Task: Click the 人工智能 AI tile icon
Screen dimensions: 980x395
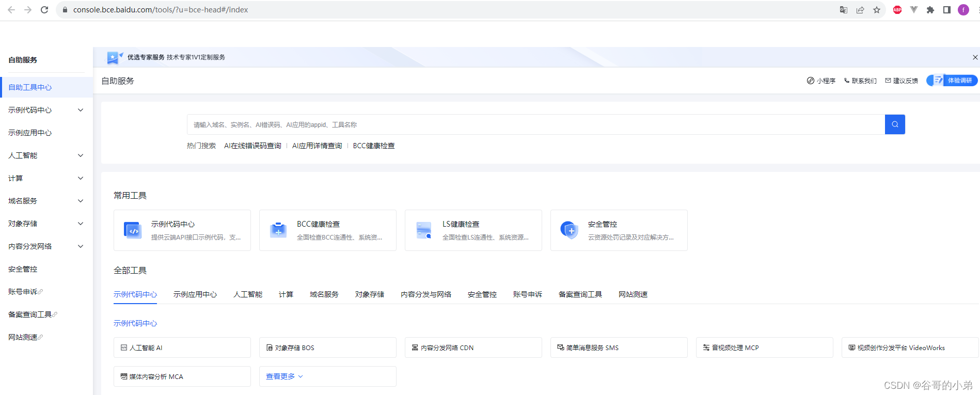Action: tap(124, 347)
